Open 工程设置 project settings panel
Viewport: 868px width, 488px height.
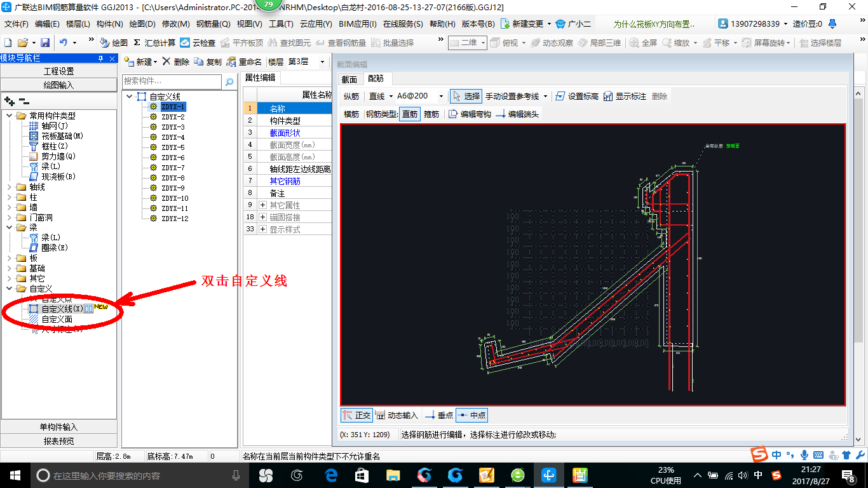tap(58, 71)
